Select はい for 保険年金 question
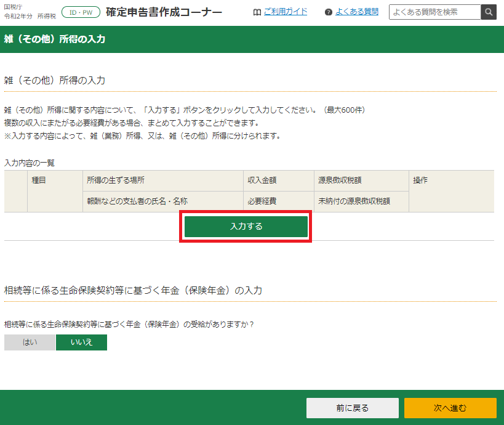The image size is (504, 425). (30, 342)
